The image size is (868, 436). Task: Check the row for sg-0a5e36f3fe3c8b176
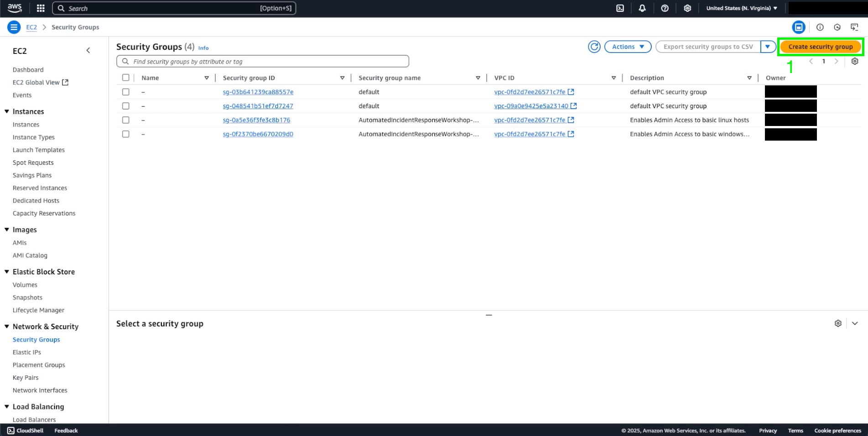pos(126,120)
